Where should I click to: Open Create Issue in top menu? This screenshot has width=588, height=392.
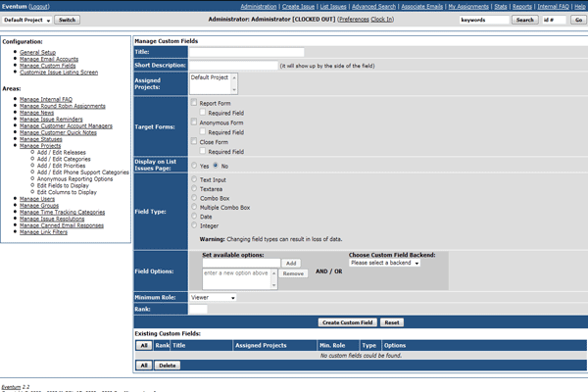tap(298, 7)
